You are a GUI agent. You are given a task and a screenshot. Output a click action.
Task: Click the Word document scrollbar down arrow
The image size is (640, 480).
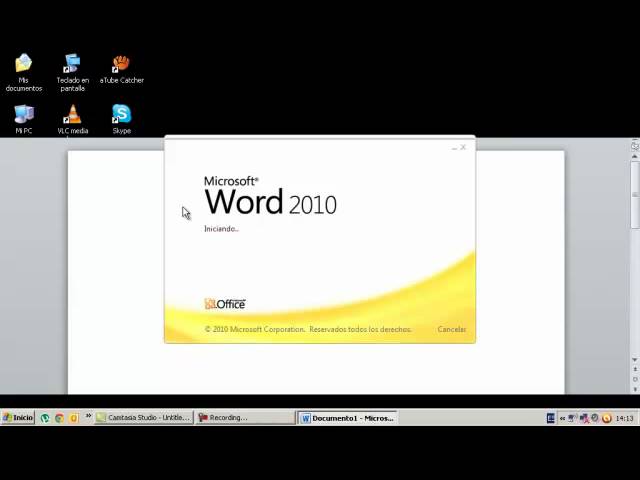coord(635,360)
